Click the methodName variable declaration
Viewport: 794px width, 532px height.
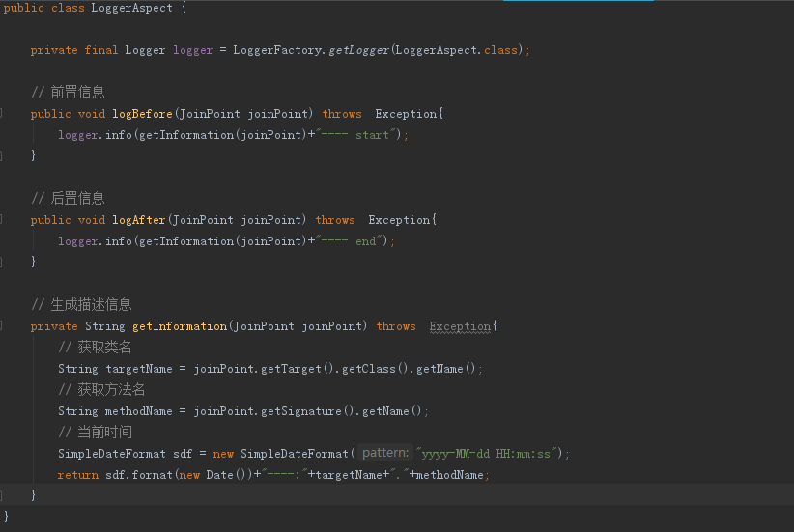point(138,411)
